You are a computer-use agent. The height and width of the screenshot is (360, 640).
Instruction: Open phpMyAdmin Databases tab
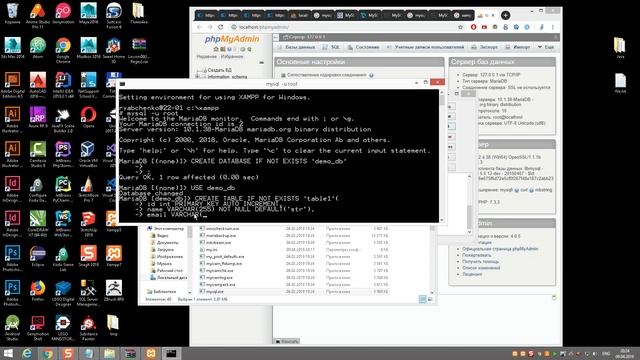296,47
